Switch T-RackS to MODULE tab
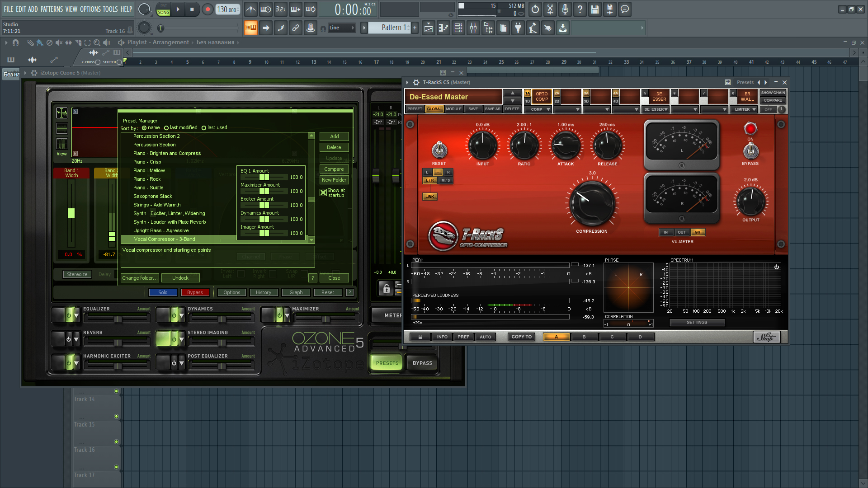The height and width of the screenshot is (488, 868). pos(454,109)
